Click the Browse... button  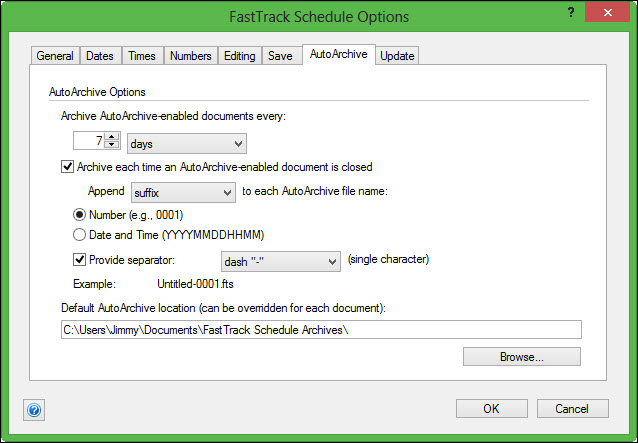pyautogui.click(x=521, y=356)
